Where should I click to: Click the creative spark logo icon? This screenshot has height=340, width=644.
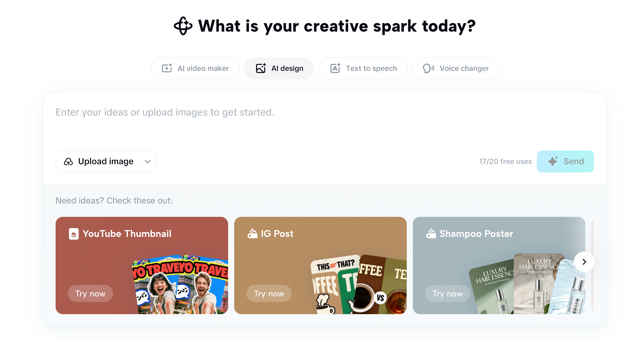183,26
